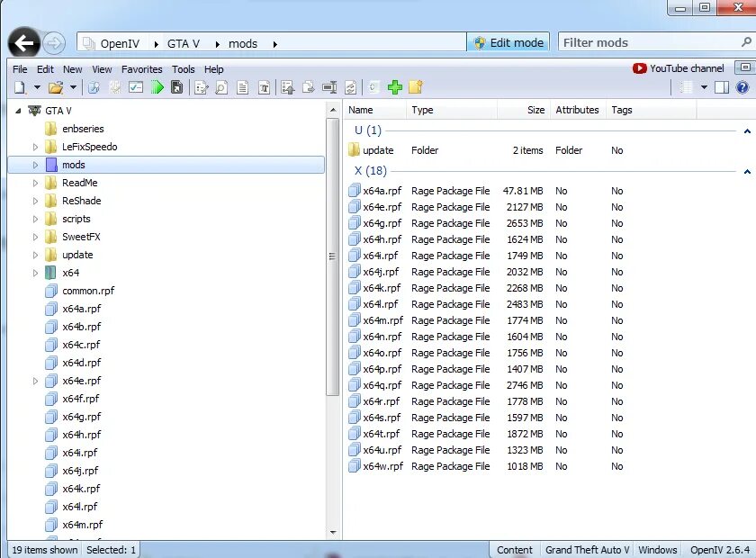Click the plain text document toolbar icon
This screenshot has height=558, width=756.
click(x=242, y=88)
